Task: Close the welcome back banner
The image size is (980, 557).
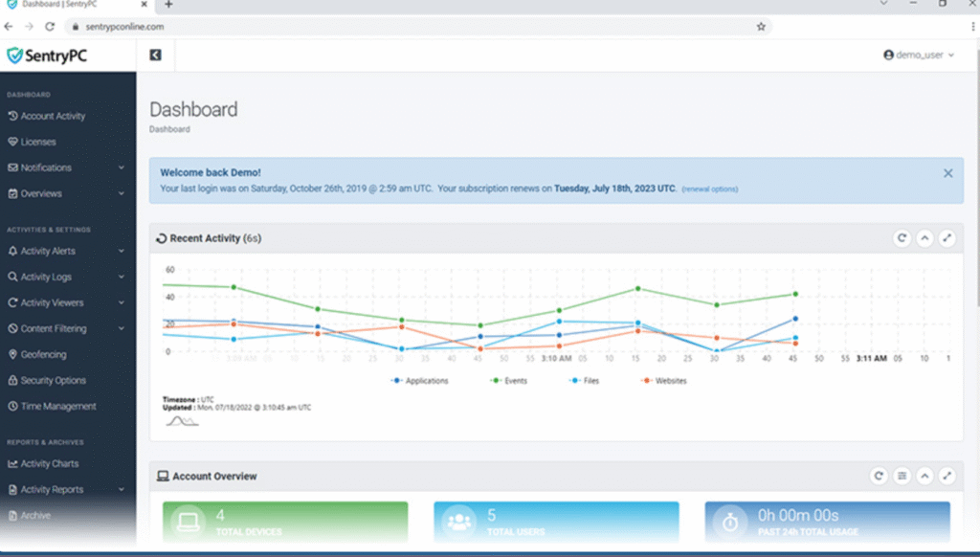Action: 948,173
